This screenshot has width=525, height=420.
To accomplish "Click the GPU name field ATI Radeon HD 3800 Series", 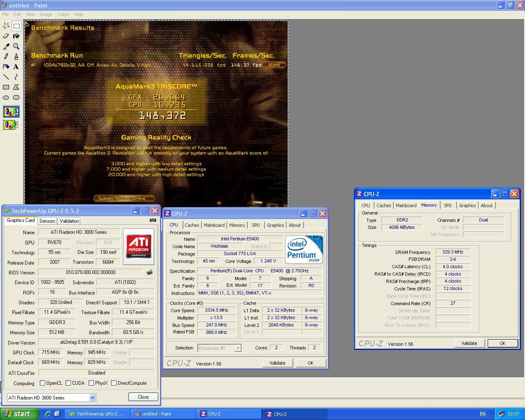I will tap(79, 232).
